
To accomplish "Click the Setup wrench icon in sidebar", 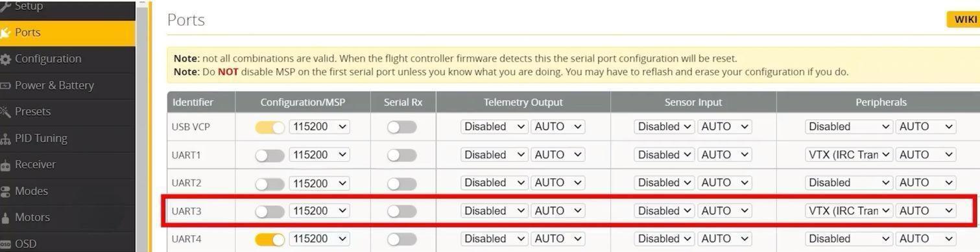I will 5,6.
